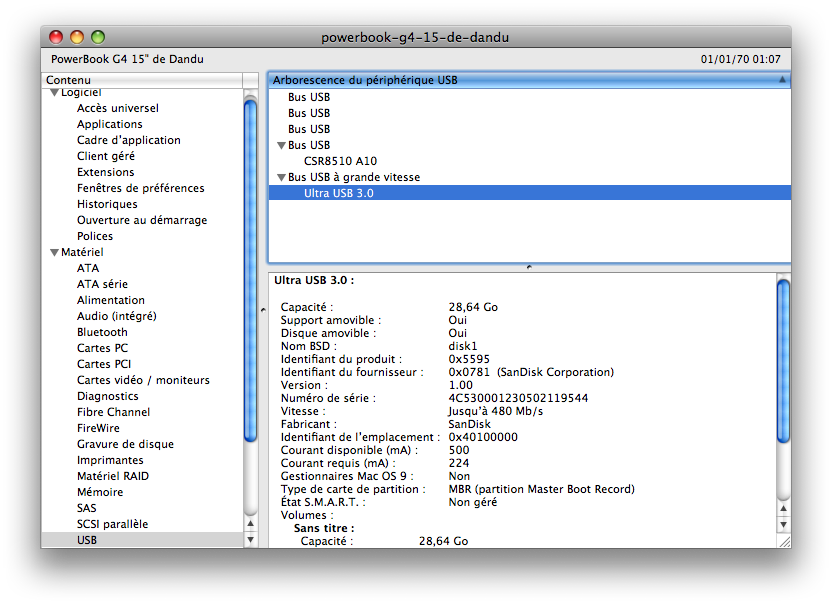Collapse the Logiciel section triangle
This screenshot has height=604, width=832.
coord(54,93)
